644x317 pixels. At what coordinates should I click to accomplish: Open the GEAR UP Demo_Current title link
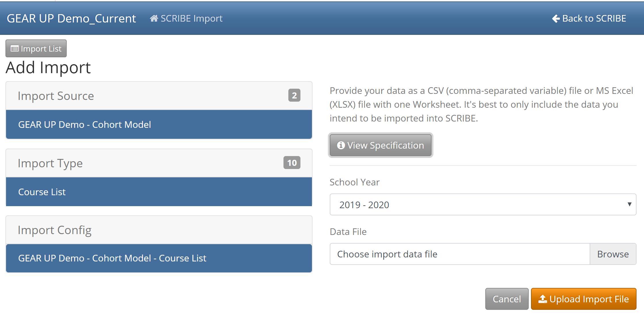pyautogui.click(x=71, y=18)
